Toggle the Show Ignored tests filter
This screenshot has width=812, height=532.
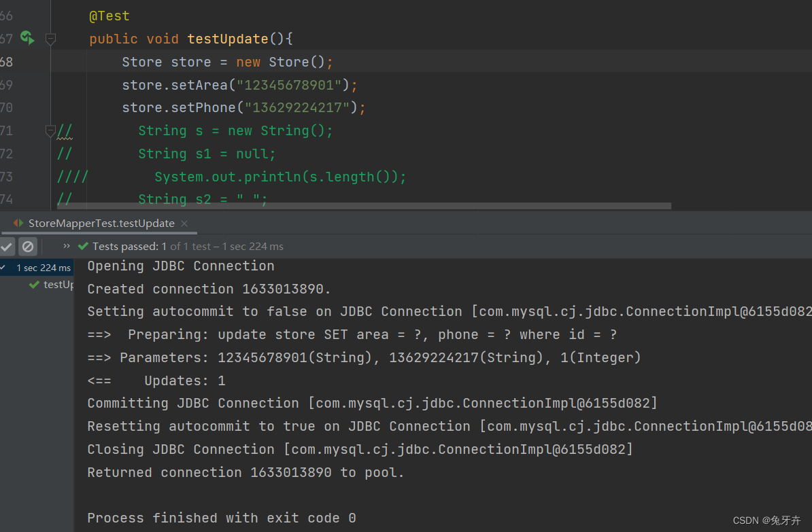coord(27,246)
